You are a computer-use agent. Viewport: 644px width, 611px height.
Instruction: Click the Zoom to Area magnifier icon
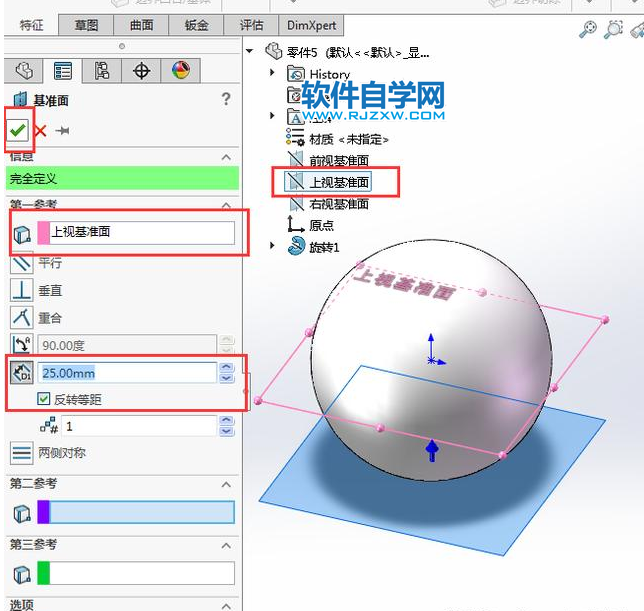point(613,30)
